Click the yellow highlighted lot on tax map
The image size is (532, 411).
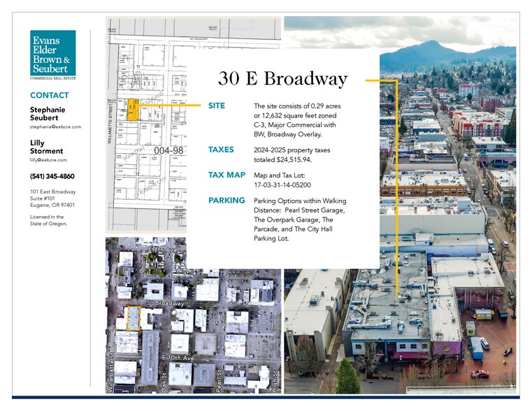pos(133,110)
